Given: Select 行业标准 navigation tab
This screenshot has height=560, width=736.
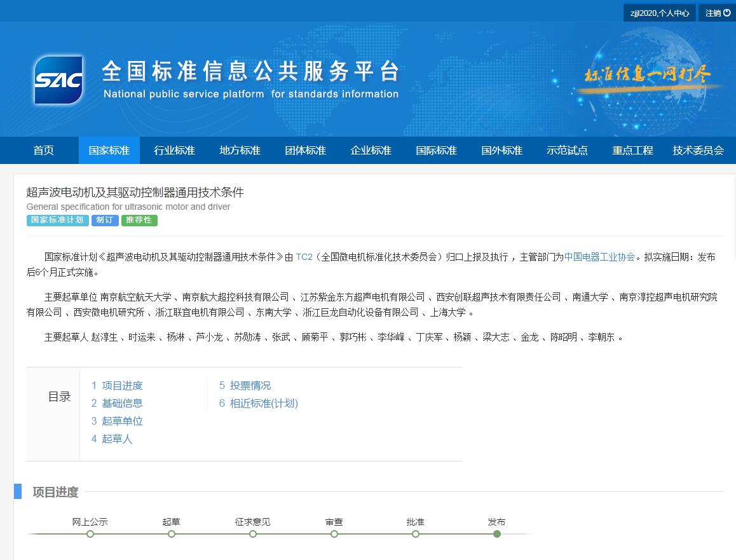Looking at the screenshot, I should 174,151.
